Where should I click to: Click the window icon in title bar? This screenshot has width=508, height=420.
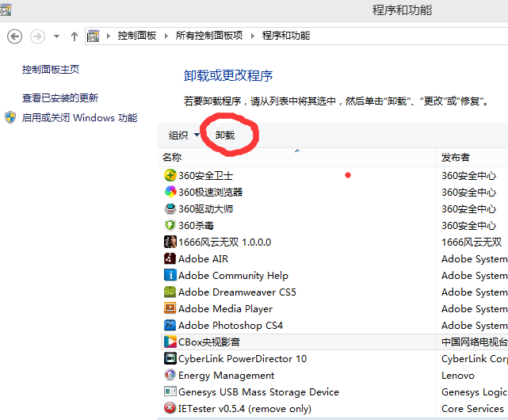(x=6, y=10)
